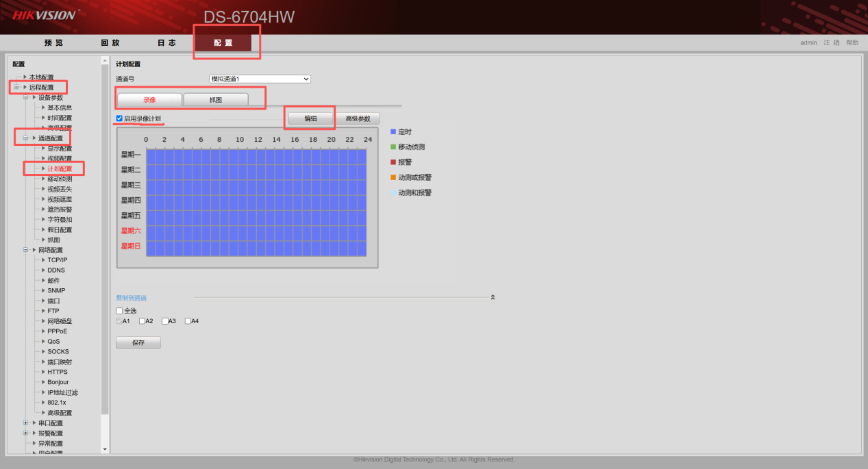Viewport: 868px width, 469px height.
Task: Click the plus icon beside 报警配置
Action: (x=25, y=433)
